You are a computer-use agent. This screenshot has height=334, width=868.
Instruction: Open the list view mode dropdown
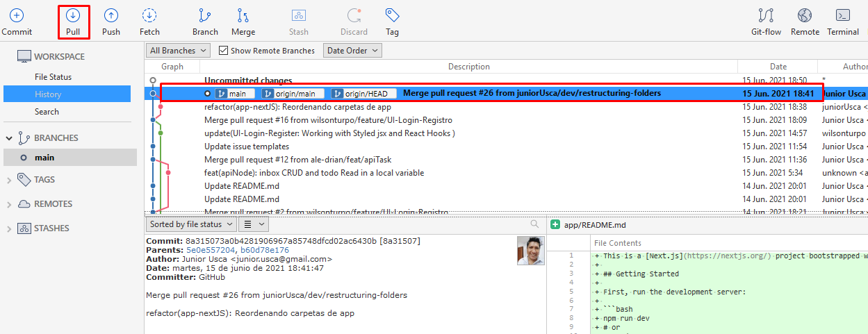(254, 224)
